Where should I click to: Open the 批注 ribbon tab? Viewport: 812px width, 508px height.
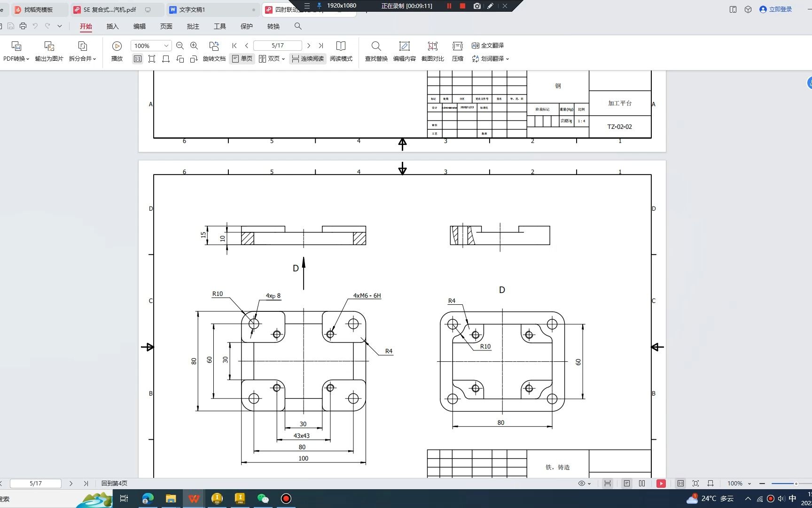tap(193, 26)
